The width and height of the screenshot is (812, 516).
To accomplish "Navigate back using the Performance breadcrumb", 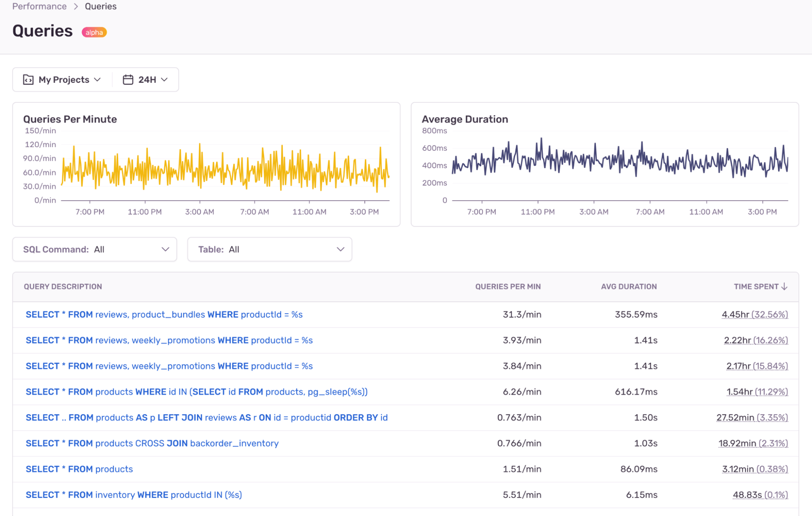I will [x=39, y=6].
